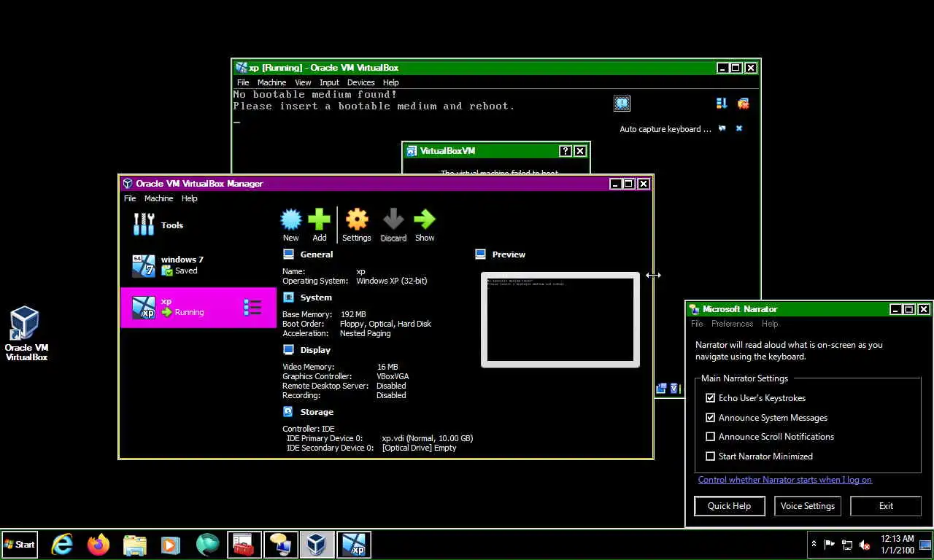The width and height of the screenshot is (934, 560).
Task: Click the xp VM preview thumbnail
Action: [x=560, y=319]
